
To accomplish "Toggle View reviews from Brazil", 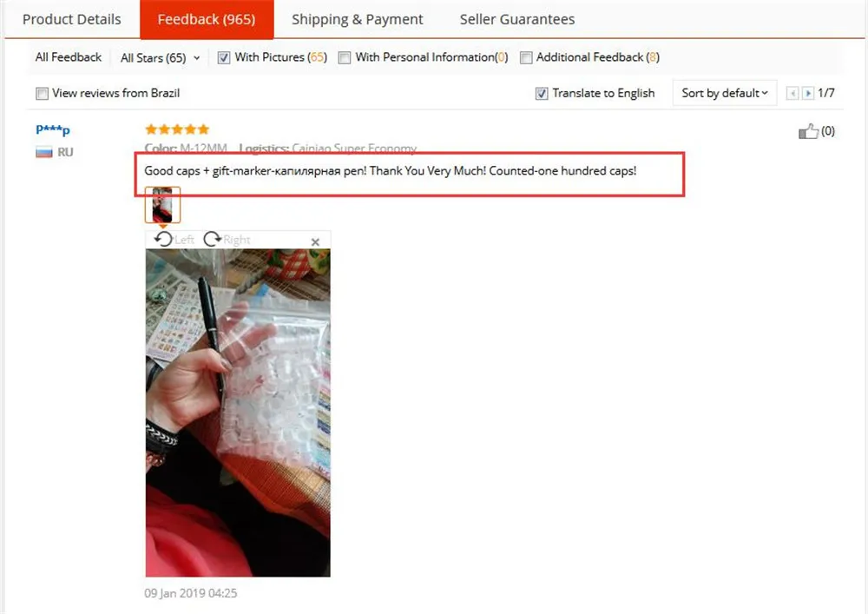I will [x=42, y=94].
